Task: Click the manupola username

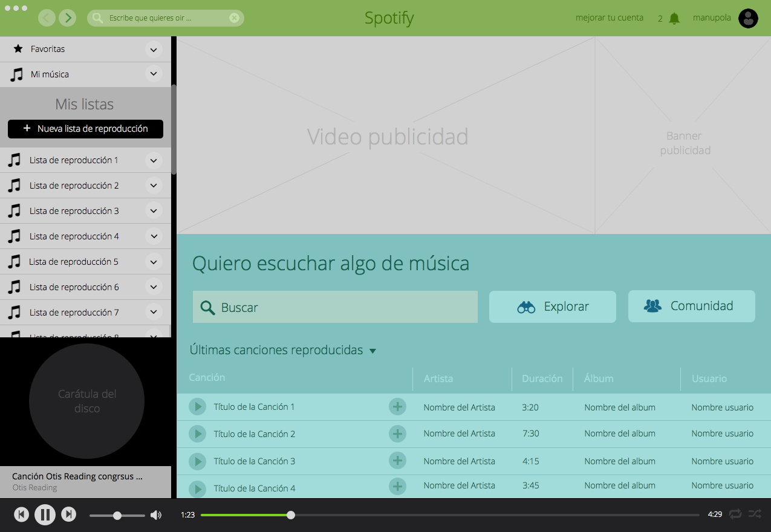Action: [712, 18]
